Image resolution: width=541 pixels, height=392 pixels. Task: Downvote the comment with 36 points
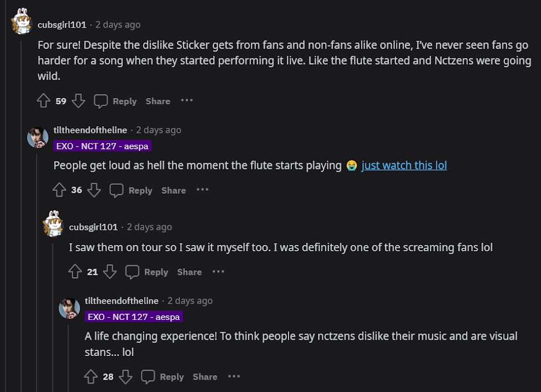tap(94, 190)
